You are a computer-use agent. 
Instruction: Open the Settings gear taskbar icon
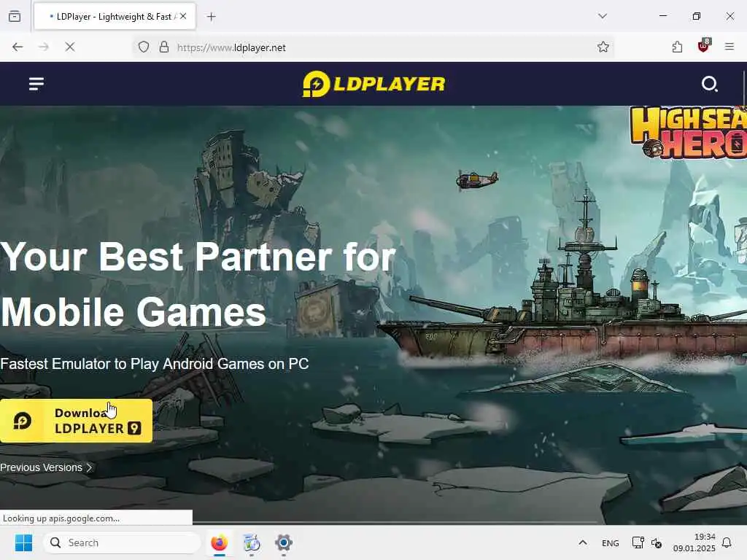(284, 542)
